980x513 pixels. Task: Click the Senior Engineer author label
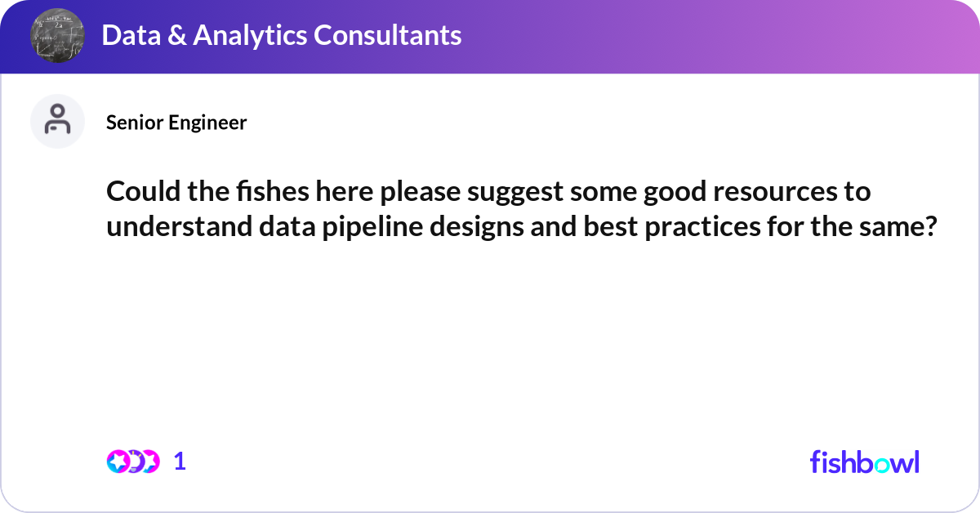click(x=176, y=123)
